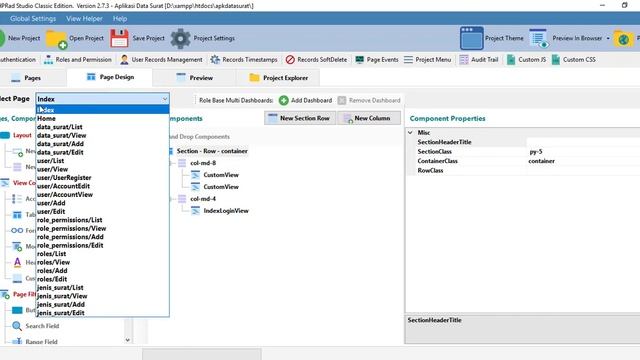This screenshot has width=640, height=360.
Task: Click the New Project button
Action: tap(20, 38)
